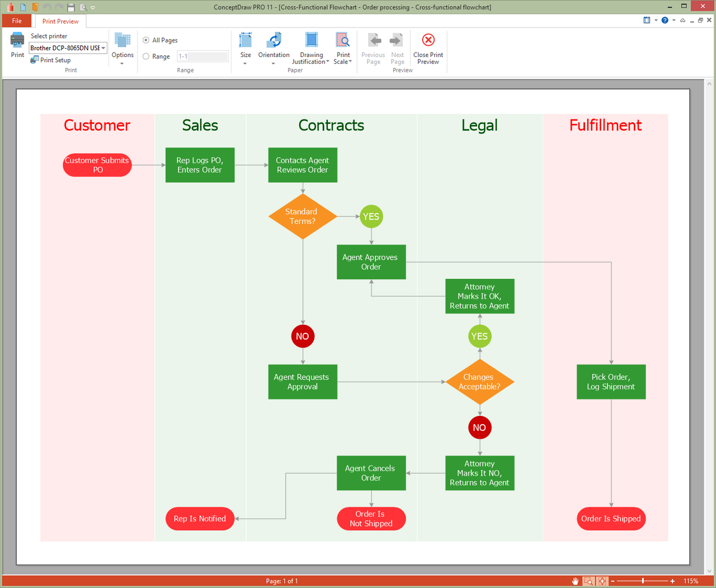Select the All Pages radio button
Viewport: 716px width, 588px height.
(x=146, y=40)
